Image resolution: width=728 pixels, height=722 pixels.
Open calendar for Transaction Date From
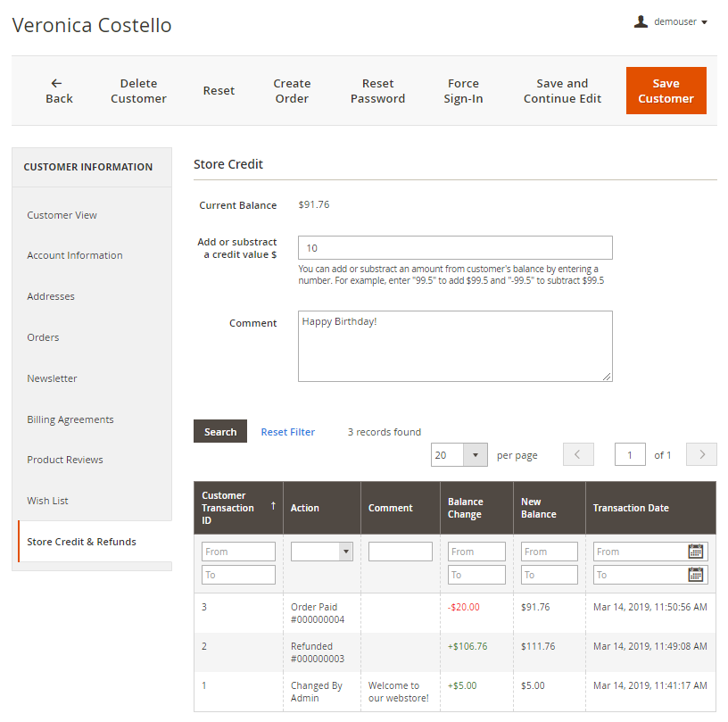point(696,552)
